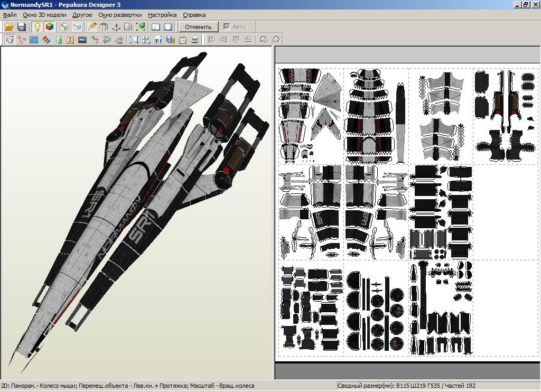Restore down the Pepakura Designer window
This screenshot has width=541, height=392.
point(525,5)
